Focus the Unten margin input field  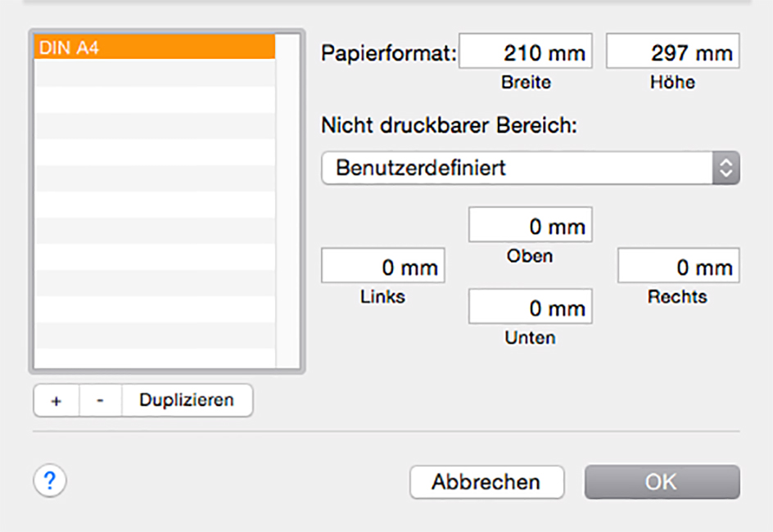click(531, 308)
